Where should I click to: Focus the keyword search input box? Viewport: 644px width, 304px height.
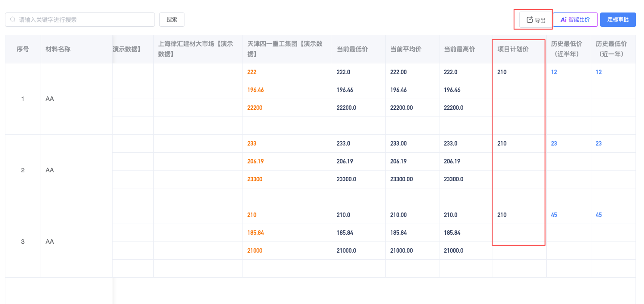(x=85, y=20)
